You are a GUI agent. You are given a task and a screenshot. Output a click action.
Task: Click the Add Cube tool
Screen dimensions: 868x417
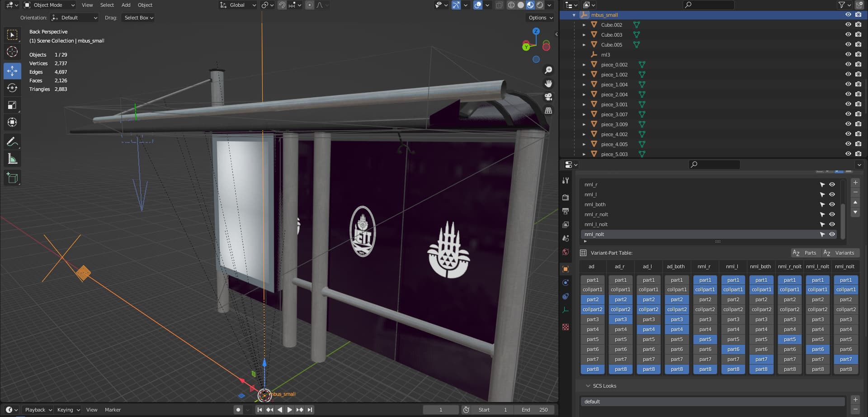pos(12,178)
